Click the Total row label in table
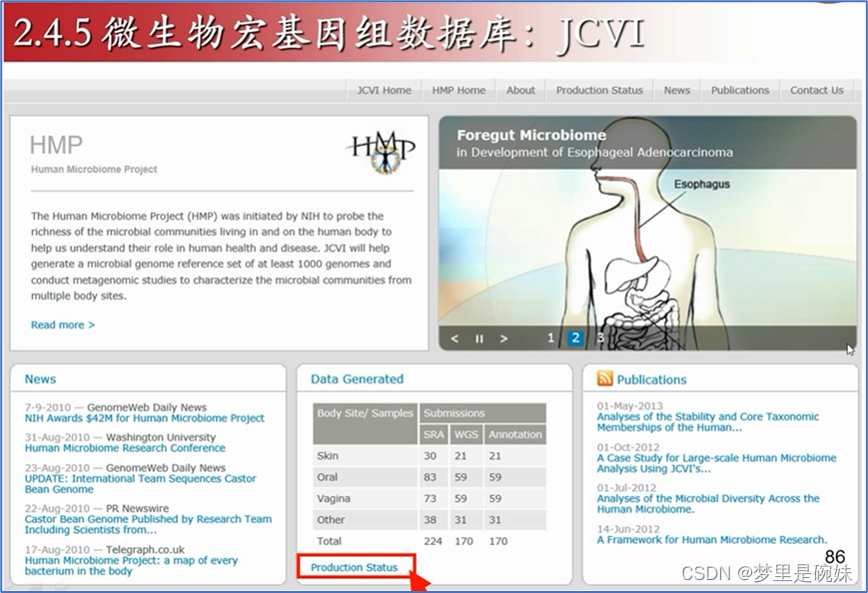 pos(329,541)
